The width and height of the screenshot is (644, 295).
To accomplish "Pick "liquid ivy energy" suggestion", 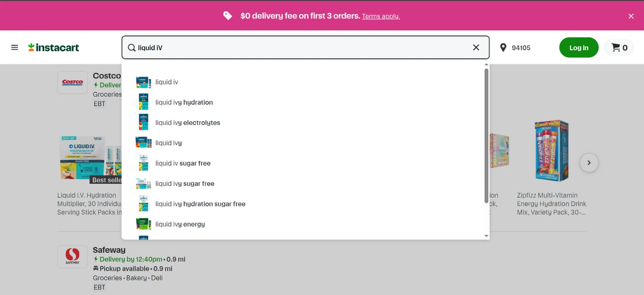I will (x=180, y=224).
